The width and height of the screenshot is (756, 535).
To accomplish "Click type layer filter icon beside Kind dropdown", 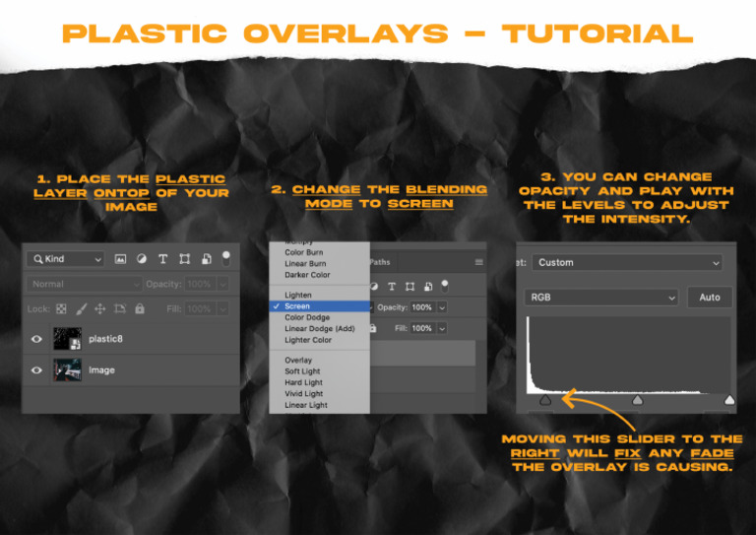I will click(x=163, y=259).
